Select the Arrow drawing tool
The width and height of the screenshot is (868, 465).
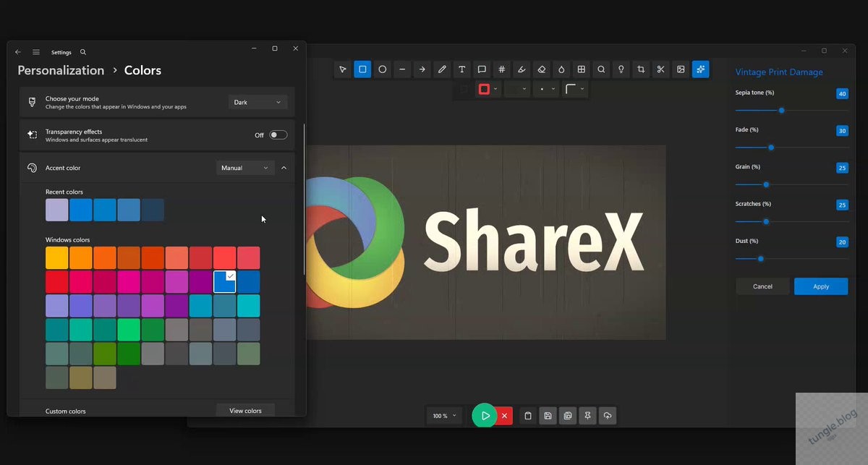tap(422, 69)
